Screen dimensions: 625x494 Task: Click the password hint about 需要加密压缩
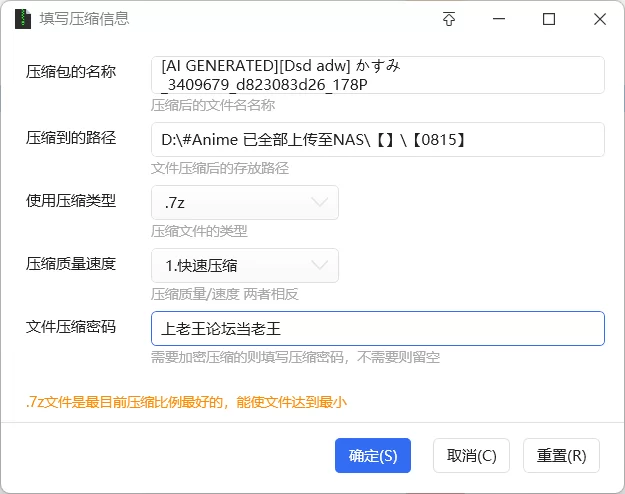(x=295, y=357)
